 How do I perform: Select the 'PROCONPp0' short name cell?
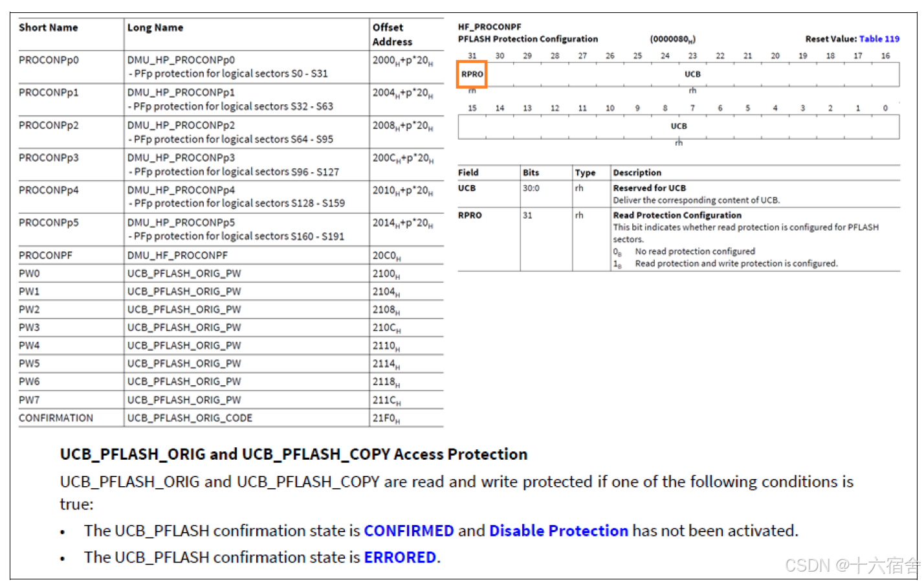49,60
